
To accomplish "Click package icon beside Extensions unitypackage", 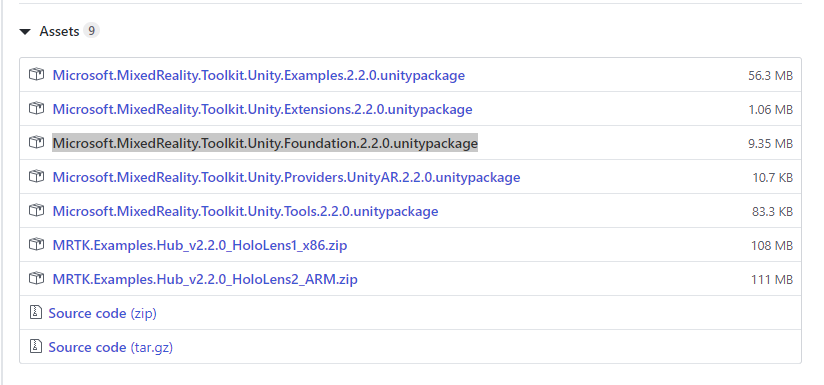I will [x=36, y=109].
